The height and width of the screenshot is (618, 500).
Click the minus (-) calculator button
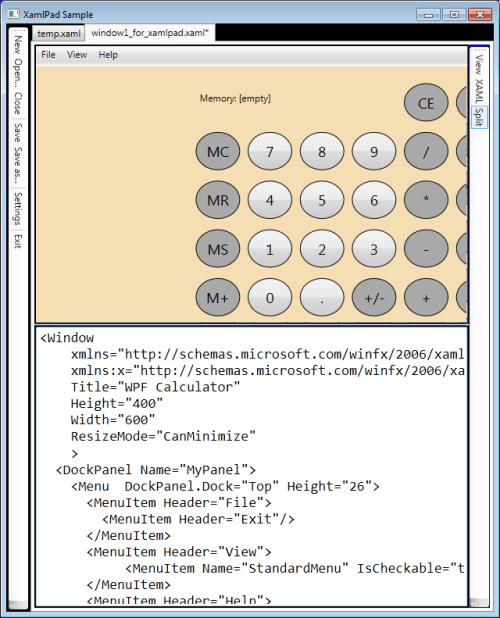[x=426, y=249]
